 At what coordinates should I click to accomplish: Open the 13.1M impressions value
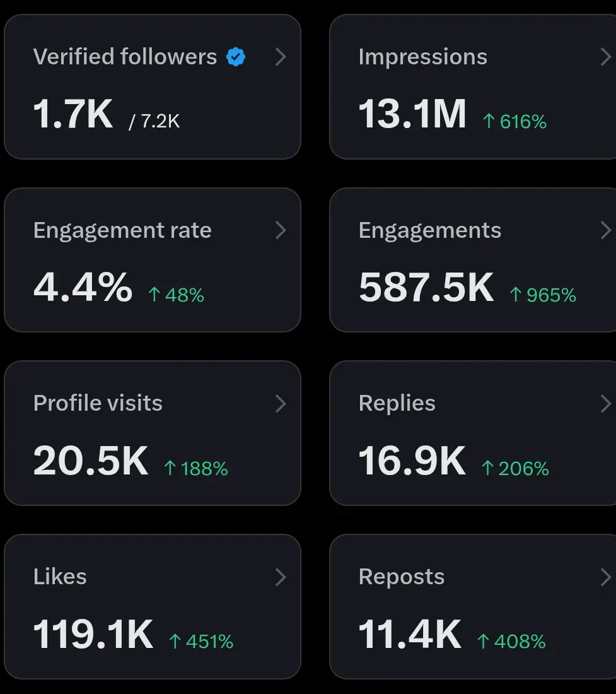tap(412, 115)
